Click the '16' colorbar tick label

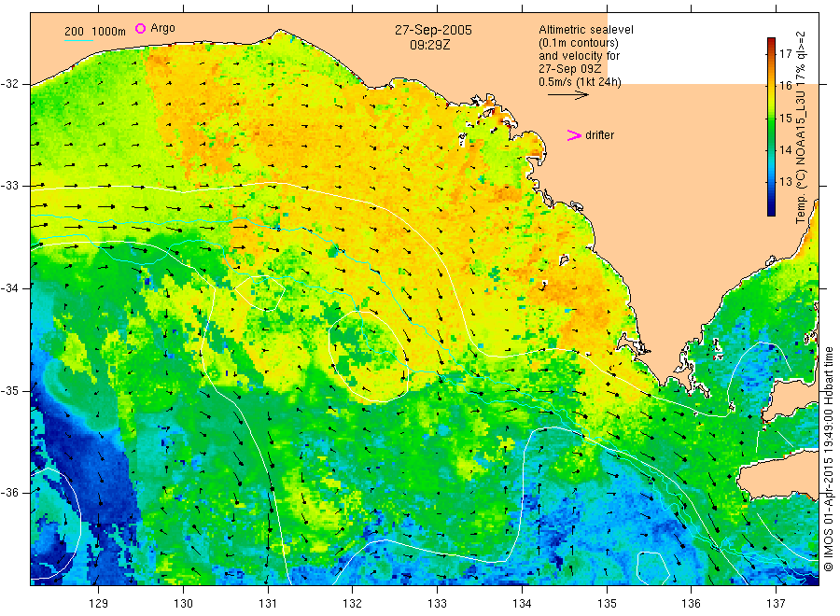click(x=785, y=86)
